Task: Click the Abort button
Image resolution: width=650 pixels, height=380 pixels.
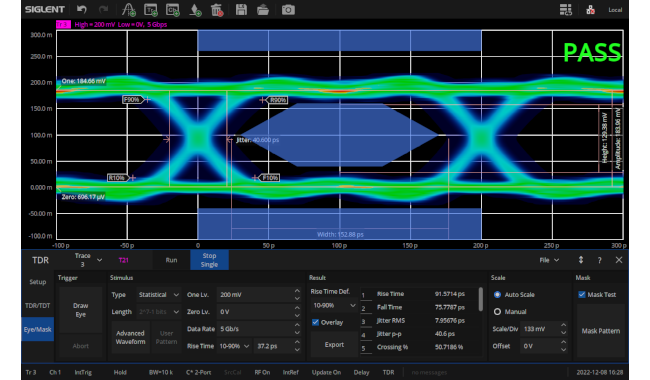Action: click(x=80, y=346)
